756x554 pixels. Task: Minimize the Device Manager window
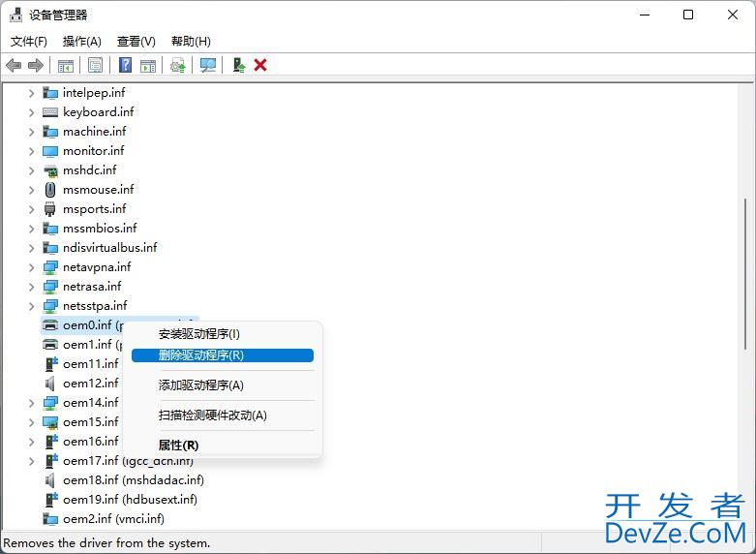click(645, 15)
